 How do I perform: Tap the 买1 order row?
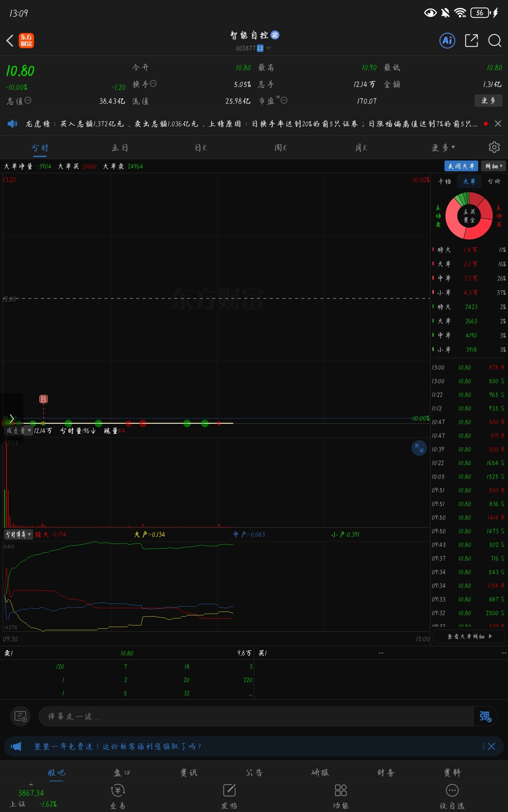pyautogui.click(x=381, y=653)
